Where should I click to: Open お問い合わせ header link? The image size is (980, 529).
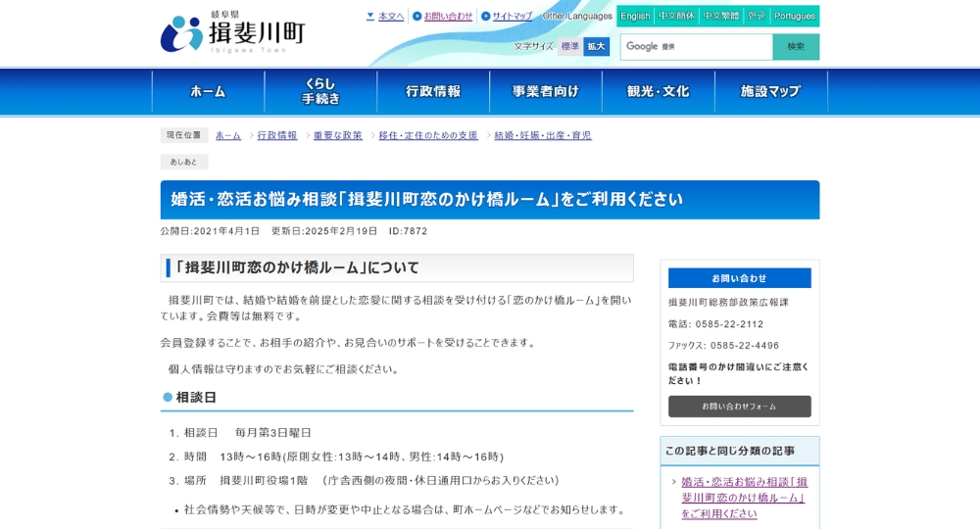pos(448,17)
